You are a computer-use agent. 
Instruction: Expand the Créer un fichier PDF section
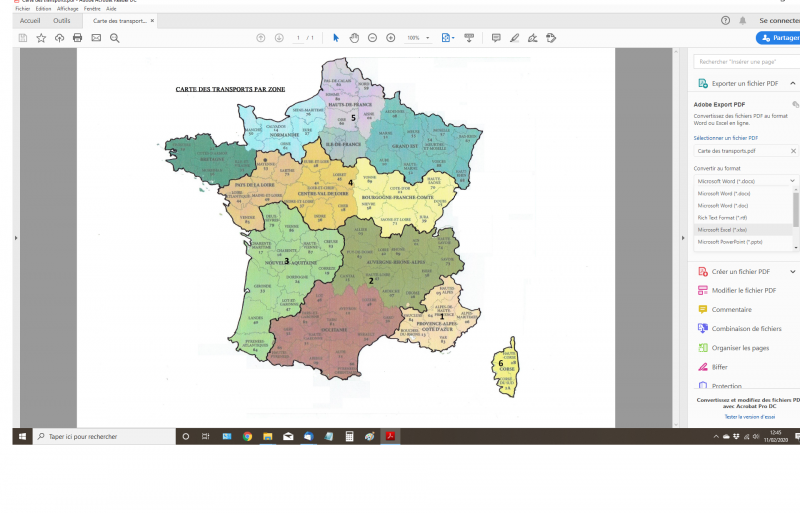point(794,271)
